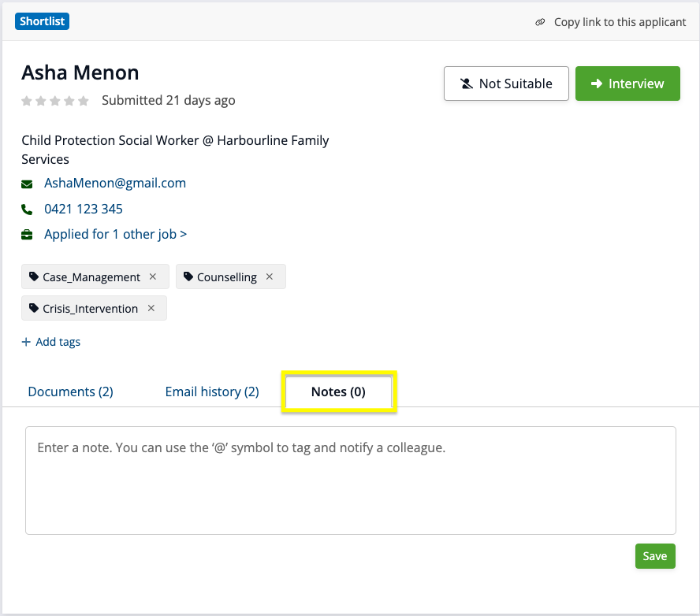The height and width of the screenshot is (616, 700).
Task: Click the phone handset icon
Action: [28, 210]
